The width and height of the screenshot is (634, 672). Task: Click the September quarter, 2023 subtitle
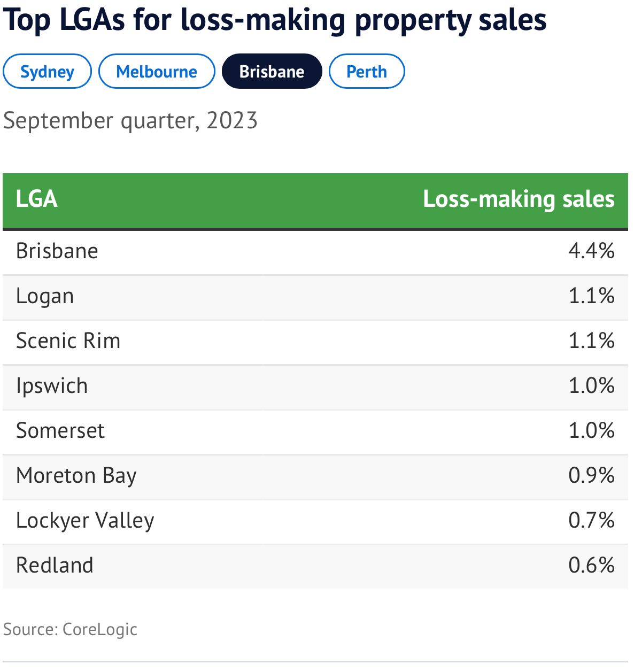[130, 120]
